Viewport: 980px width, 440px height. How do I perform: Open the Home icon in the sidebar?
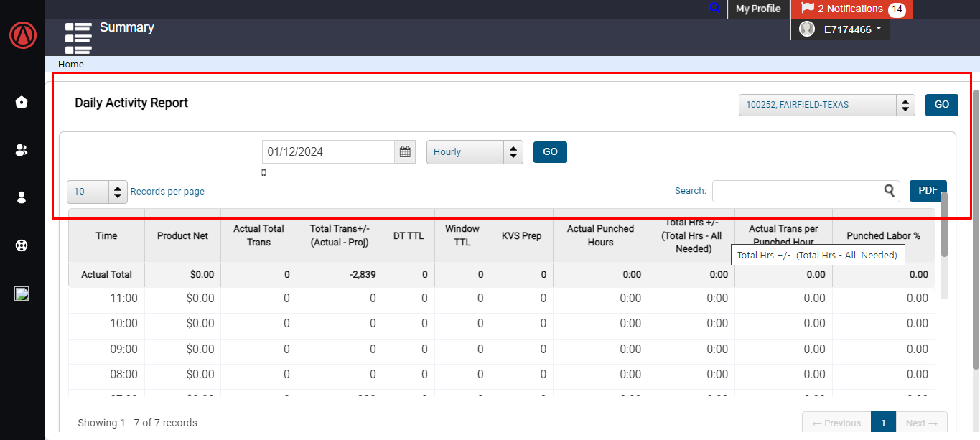22,102
